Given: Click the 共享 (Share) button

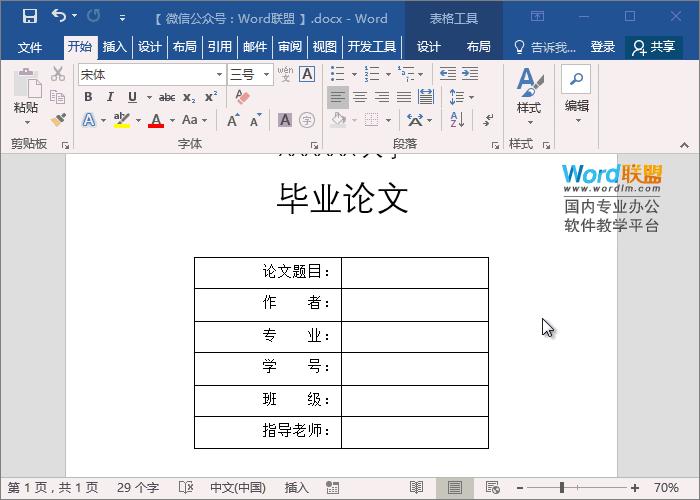Looking at the screenshot, I should click(x=654, y=47).
